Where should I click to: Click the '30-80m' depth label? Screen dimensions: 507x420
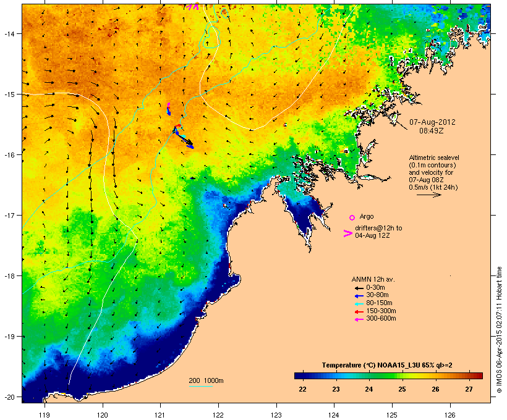coord(377,295)
